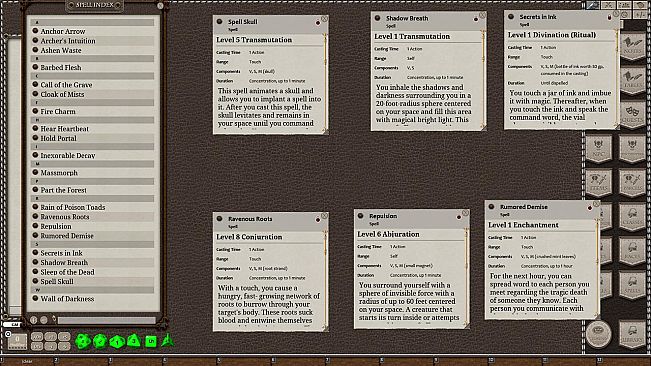
Task: Click the link icon beside Barbed Flesh
Action: 35,67
